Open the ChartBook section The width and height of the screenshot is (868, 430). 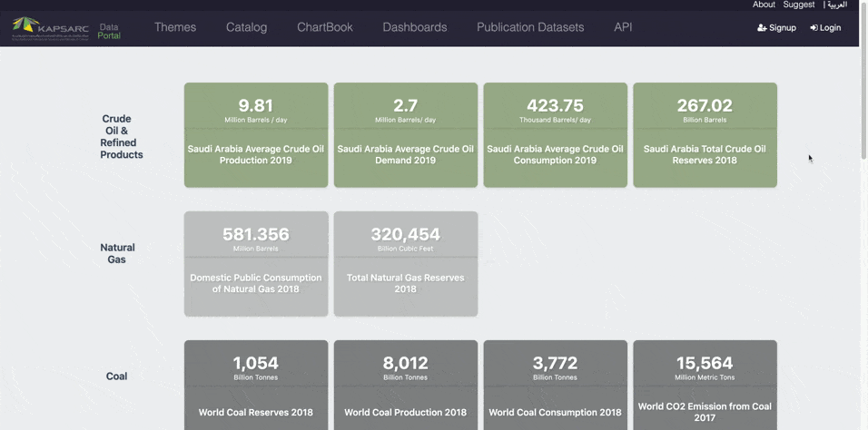coord(324,27)
